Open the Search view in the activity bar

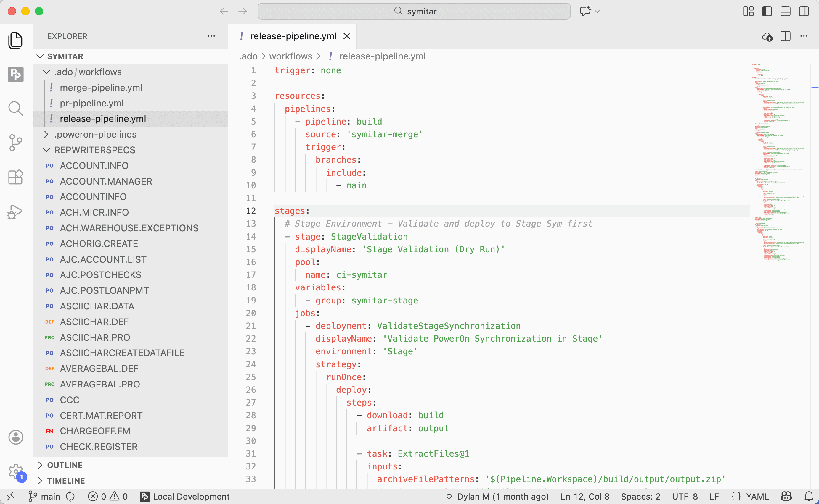[15, 109]
